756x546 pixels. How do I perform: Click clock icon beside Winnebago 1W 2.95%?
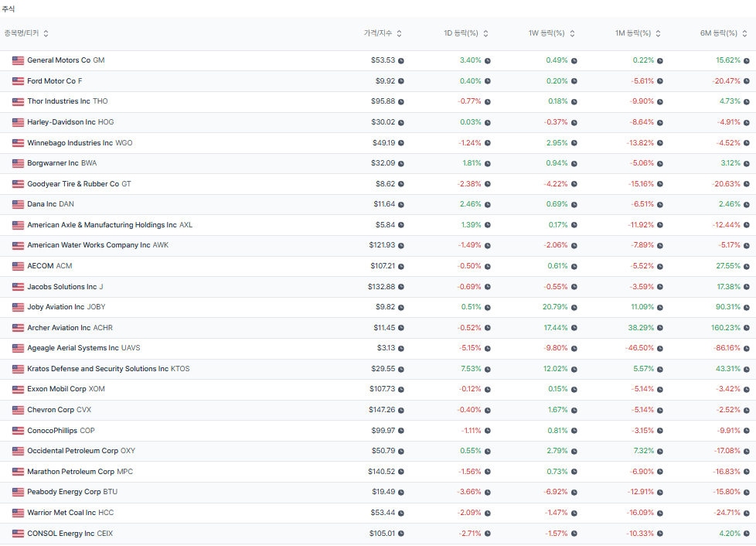pos(574,143)
